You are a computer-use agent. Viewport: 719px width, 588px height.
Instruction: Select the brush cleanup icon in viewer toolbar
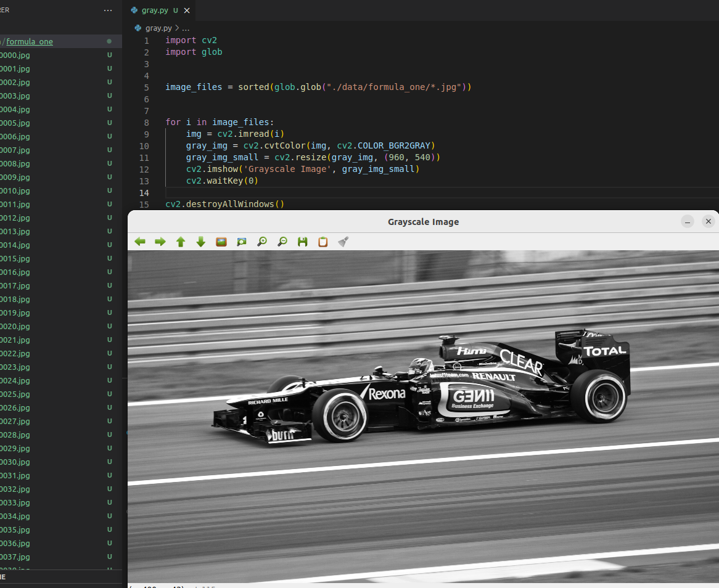[343, 242]
